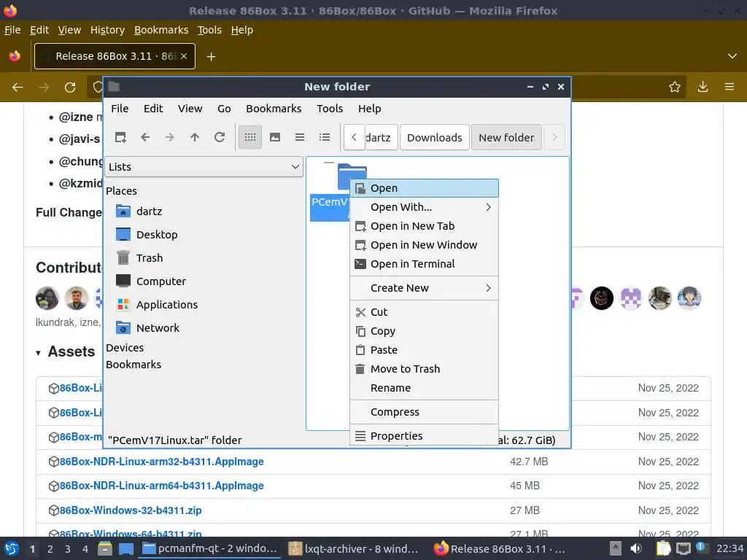Open file manager Help menu
Image resolution: width=747 pixels, height=560 pixels.
[369, 109]
